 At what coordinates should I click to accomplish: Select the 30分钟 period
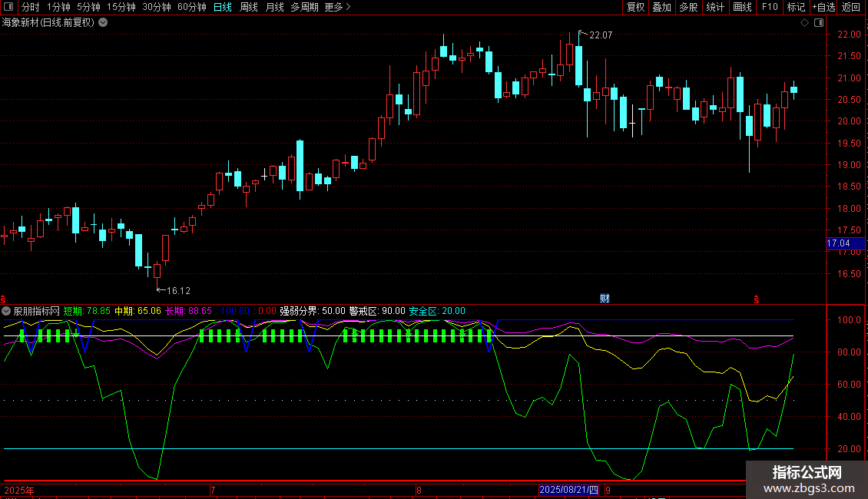click(x=156, y=7)
